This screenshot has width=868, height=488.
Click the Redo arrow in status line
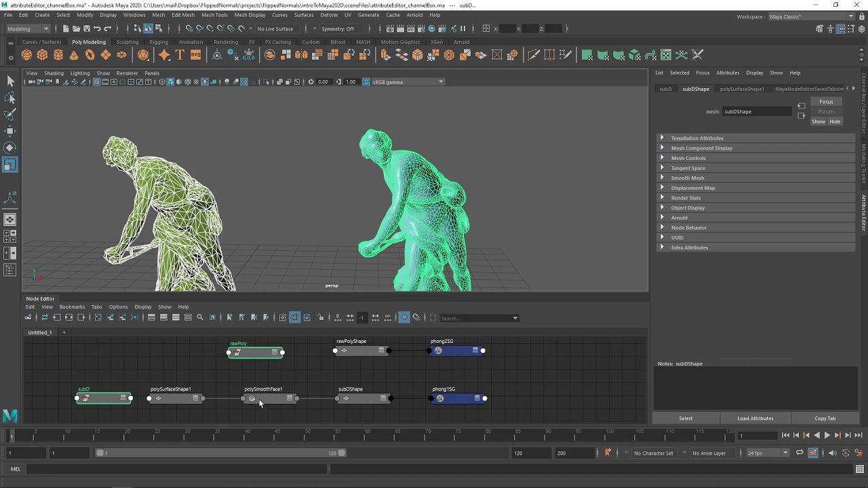pyautogui.click(x=107, y=28)
